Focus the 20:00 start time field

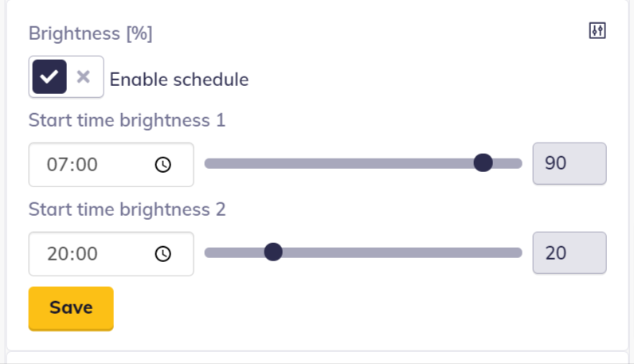88,254
